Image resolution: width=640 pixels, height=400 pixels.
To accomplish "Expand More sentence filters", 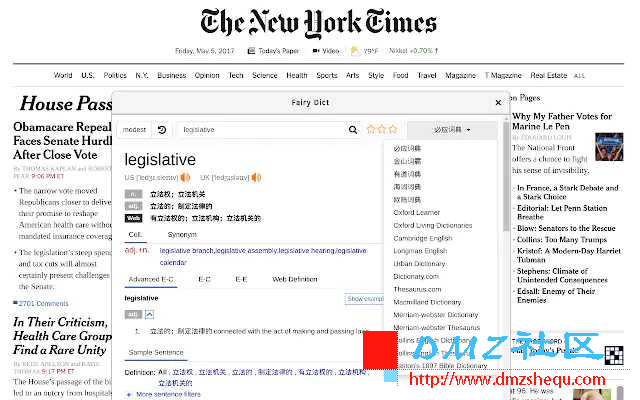I will click(130, 394).
